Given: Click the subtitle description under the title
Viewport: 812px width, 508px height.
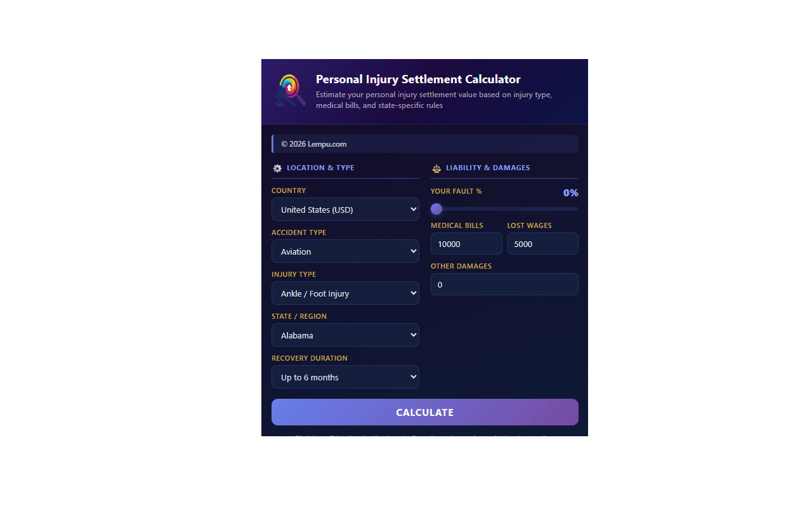Looking at the screenshot, I should [434, 100].
